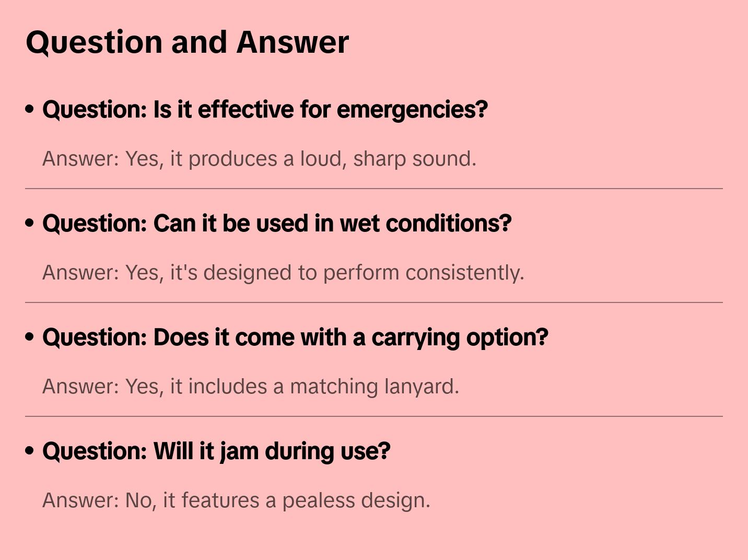Click the answer about performing consistently

pyautogui.click(x=283, y=273)
